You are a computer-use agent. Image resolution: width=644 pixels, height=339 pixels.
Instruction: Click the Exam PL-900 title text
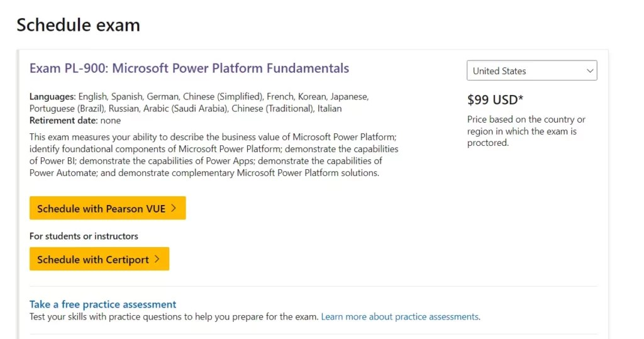(x=189, y=68)
